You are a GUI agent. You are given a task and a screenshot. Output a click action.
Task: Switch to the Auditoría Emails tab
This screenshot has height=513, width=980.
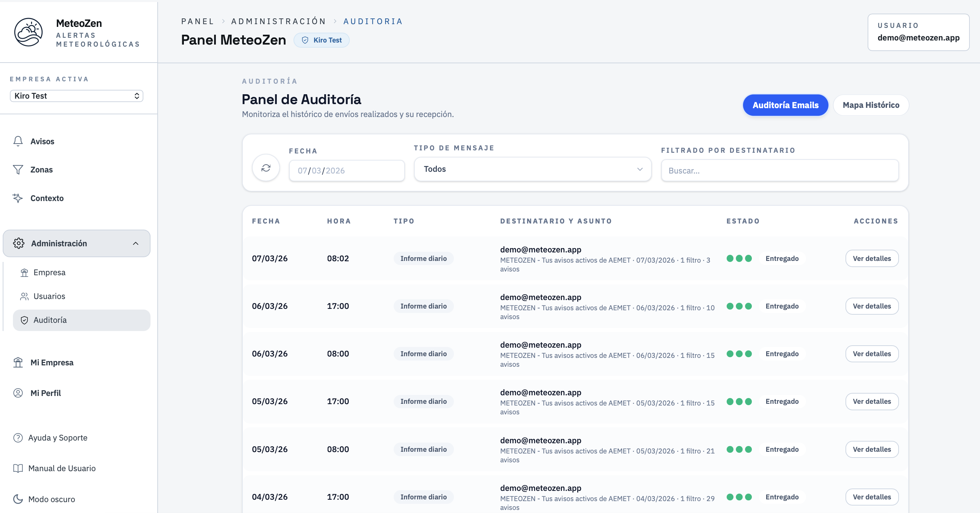785,105
